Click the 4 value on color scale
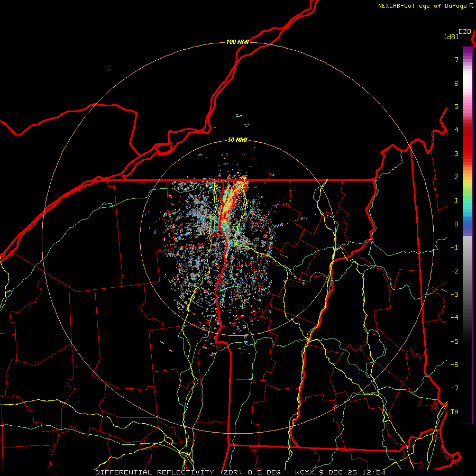476x476 pixels. tap(456, 130)
